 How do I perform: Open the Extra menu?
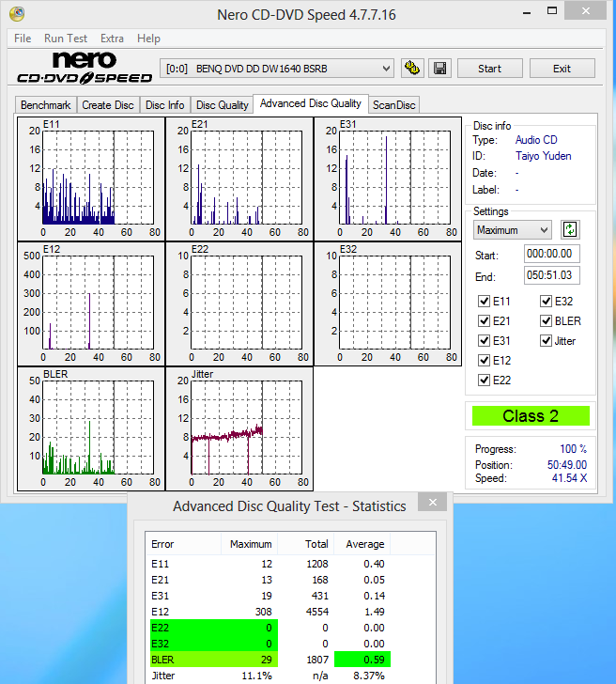[x=112, y=39]
